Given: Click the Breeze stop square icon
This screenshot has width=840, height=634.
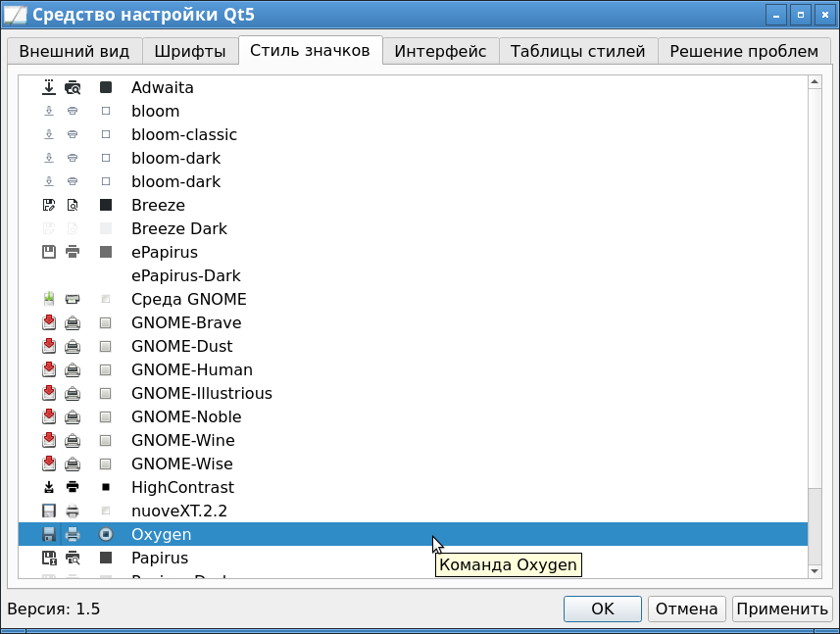Looking at the screenshot, I should (x=106, y=205).
